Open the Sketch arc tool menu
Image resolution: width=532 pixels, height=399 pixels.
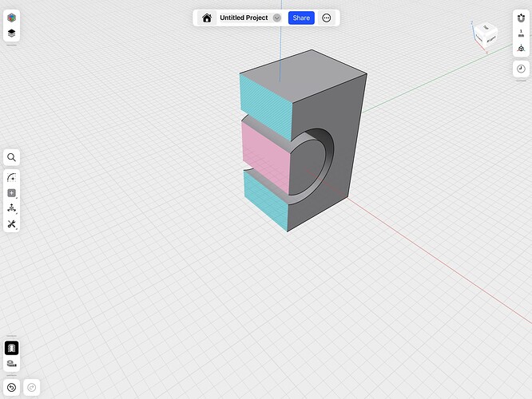11,177
